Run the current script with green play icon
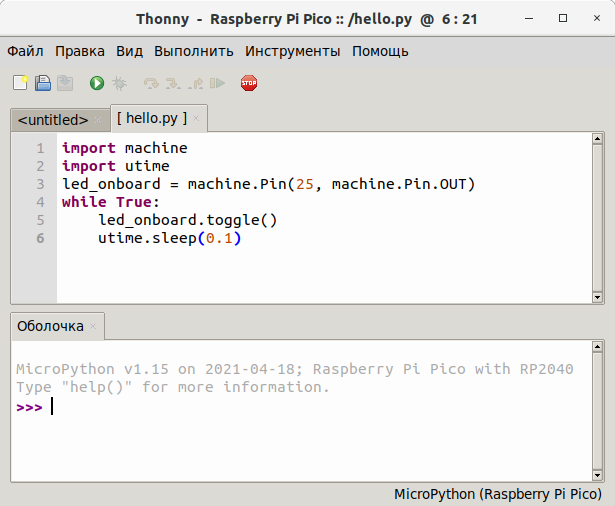The image size is (615, 506). point(97,83)
